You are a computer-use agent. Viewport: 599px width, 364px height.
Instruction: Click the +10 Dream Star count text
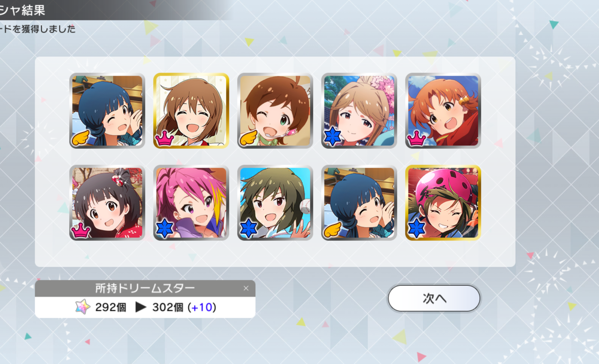(202, 307)
